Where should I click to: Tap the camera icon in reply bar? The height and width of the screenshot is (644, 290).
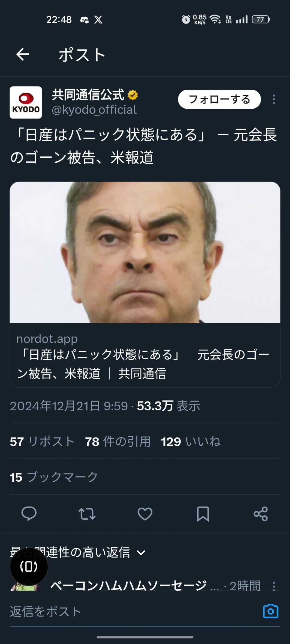pyautogui.click(x=271, y=611)
